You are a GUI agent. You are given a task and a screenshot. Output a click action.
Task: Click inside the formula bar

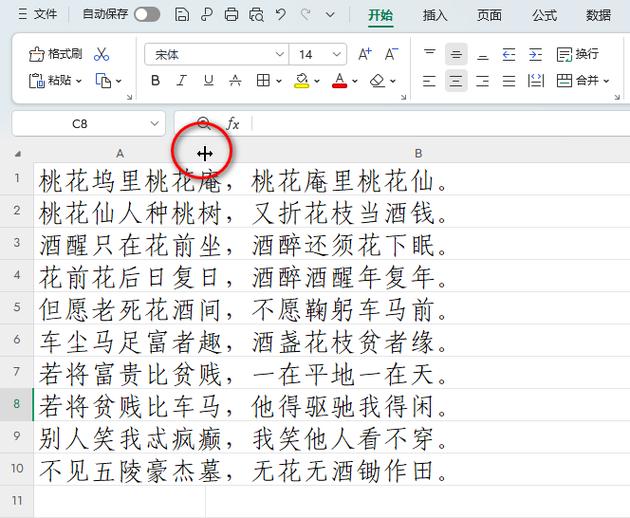[440, 124]
